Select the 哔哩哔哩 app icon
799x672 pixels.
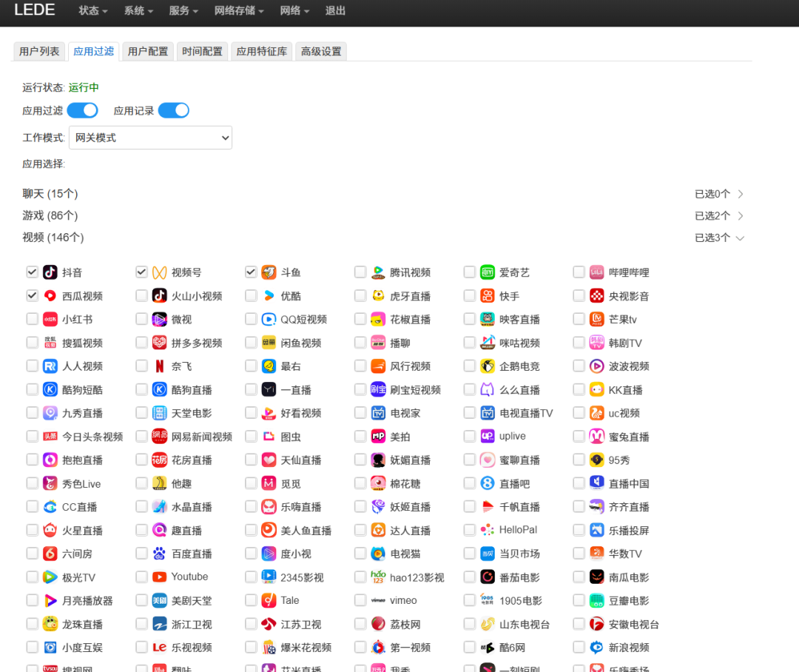[597, 272]
